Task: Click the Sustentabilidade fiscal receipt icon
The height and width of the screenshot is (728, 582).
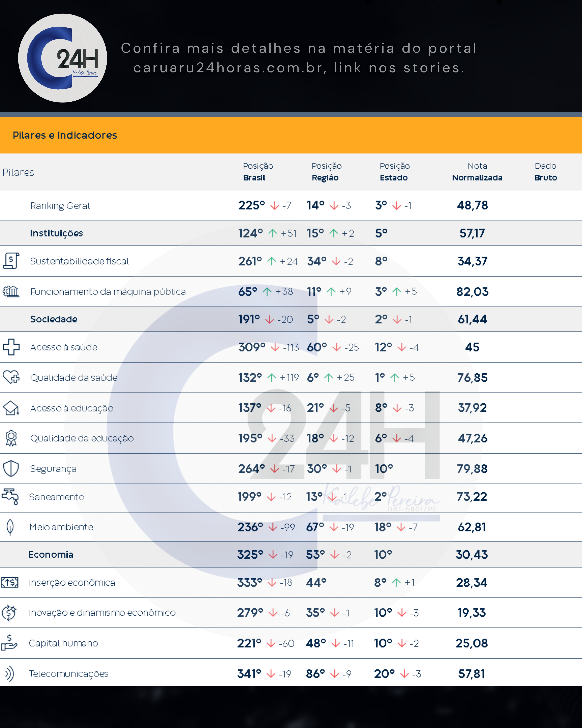Action: tap(11, 261)
